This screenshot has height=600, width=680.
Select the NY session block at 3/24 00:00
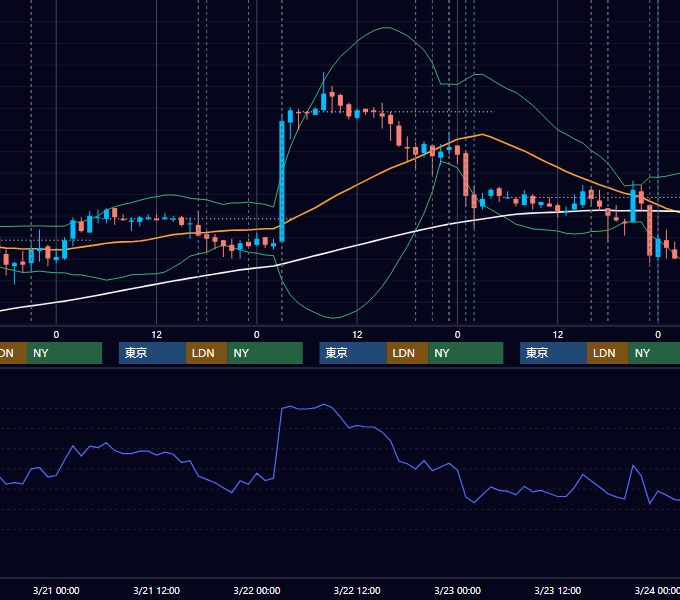coord(654,353)
